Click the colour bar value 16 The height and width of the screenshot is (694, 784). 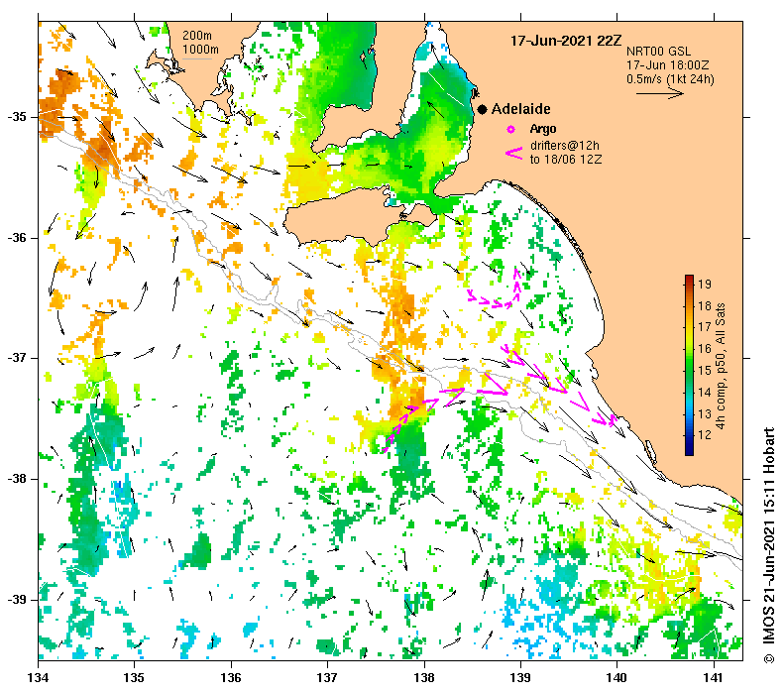[x=705, y=349]
